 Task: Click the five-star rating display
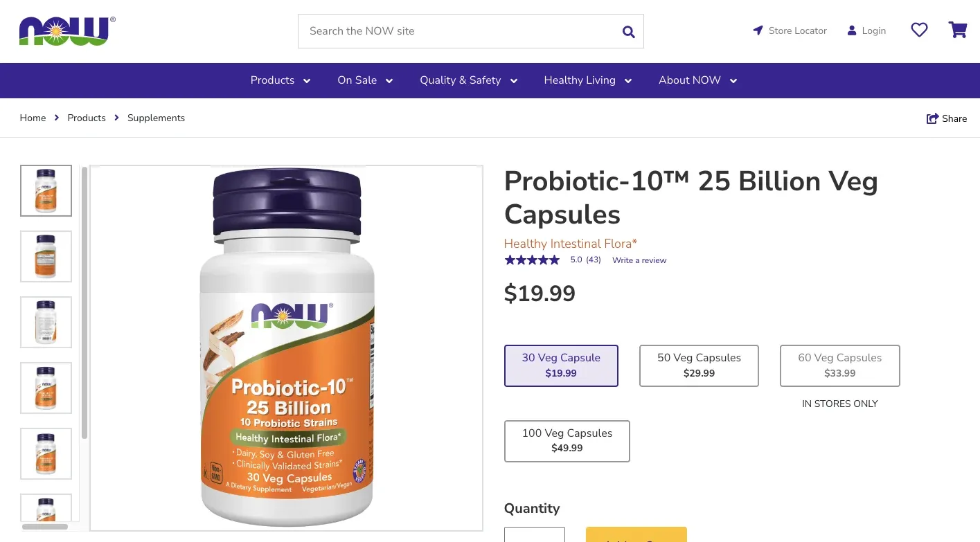(532, 260)
